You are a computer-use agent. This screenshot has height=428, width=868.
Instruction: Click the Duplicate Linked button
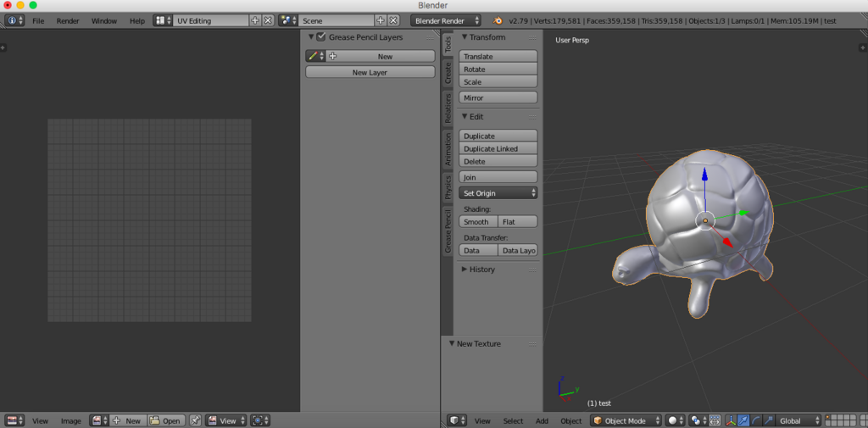[498, 149]
